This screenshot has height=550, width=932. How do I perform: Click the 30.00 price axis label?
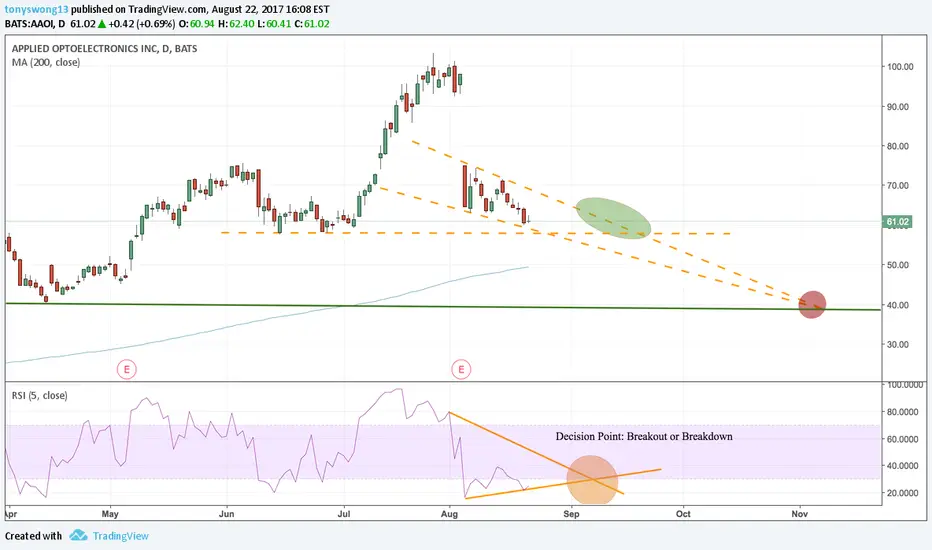898,344
